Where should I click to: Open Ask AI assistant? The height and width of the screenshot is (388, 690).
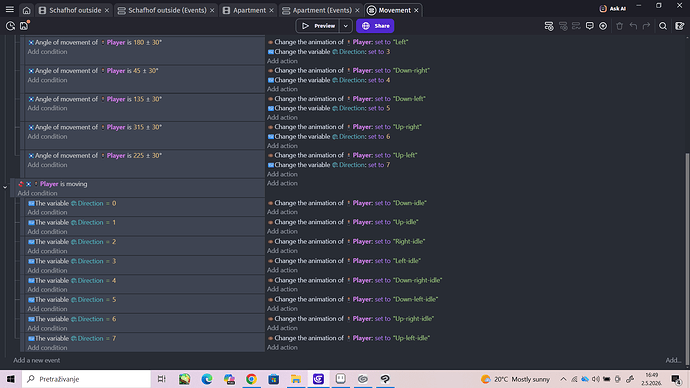(613, 9)
